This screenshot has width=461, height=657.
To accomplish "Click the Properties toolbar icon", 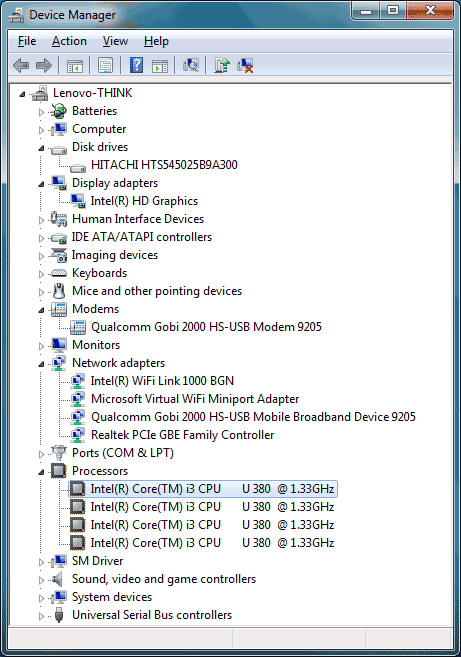I will 106,65.
